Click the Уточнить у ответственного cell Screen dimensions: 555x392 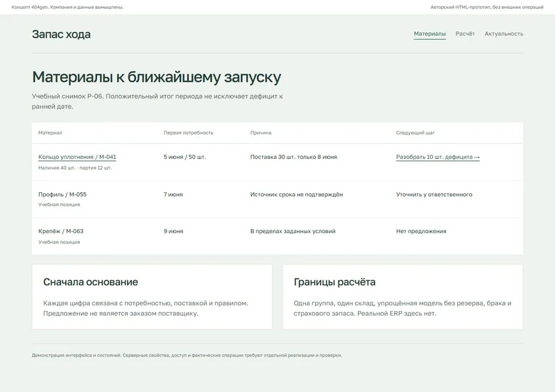[434, 194]
